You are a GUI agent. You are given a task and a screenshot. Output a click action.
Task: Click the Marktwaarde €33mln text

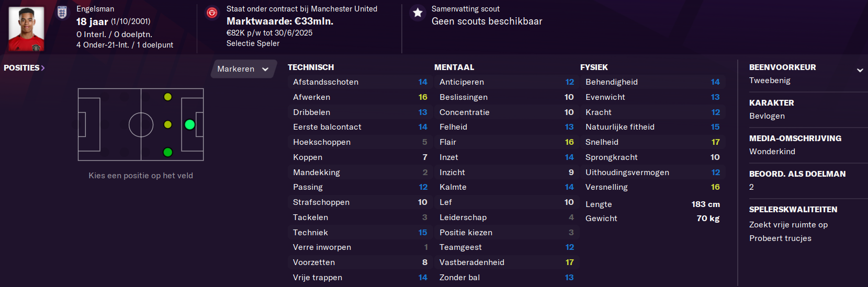280,21
